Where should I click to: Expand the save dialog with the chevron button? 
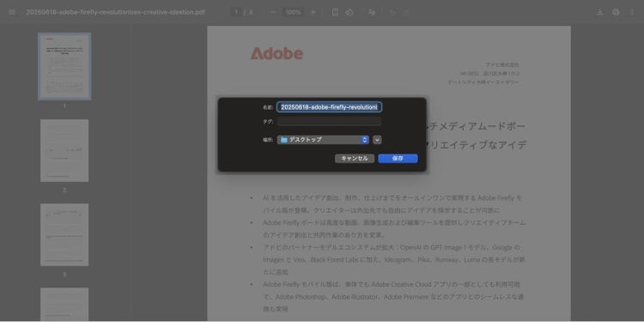(377, 140)
